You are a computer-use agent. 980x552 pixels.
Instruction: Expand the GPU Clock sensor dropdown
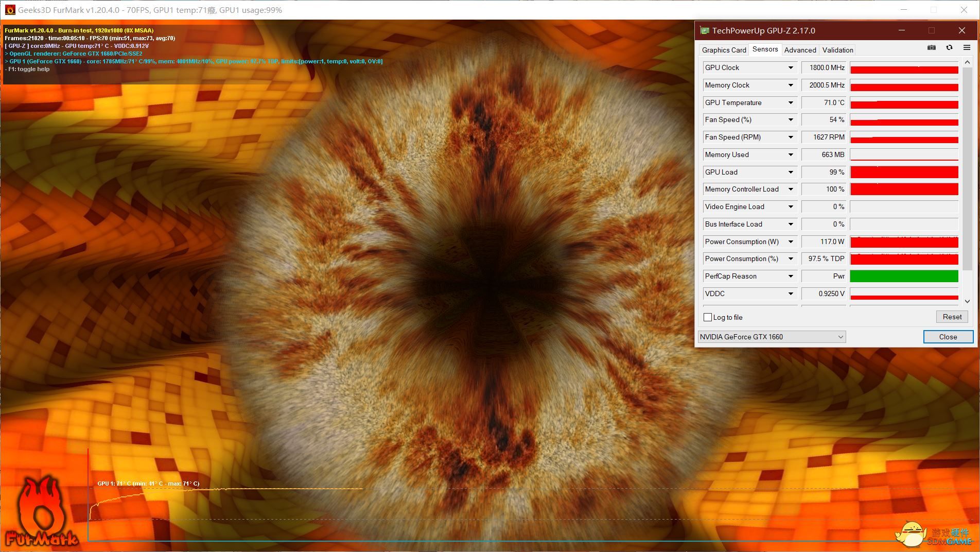point(791,67)
